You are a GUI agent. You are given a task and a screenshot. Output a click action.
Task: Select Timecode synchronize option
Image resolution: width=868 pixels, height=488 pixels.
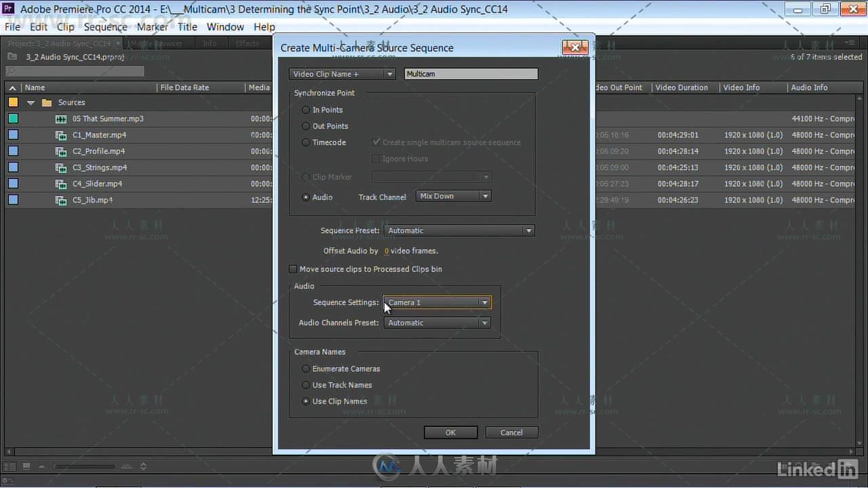pos(307,142)
